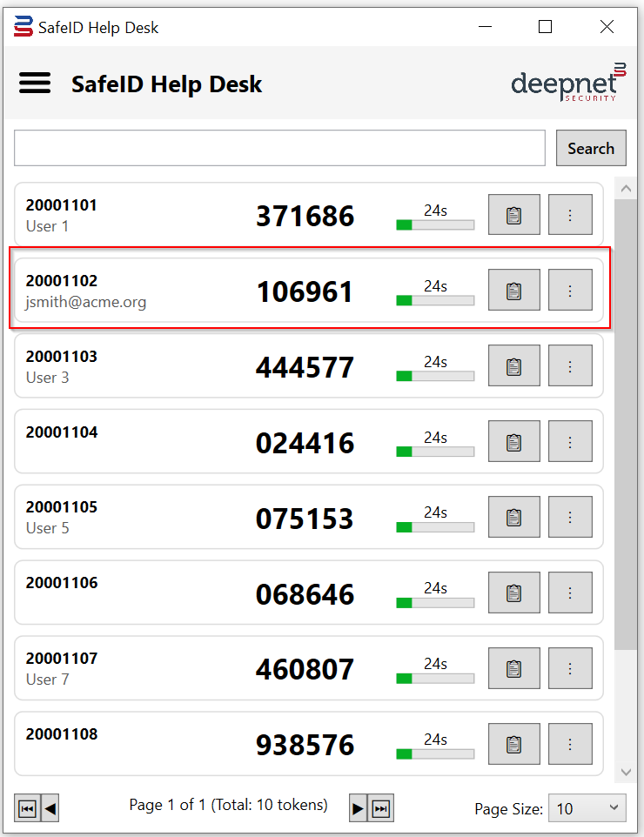The width and height of the screenshot is (644, 837).
Task: Click serial number 20001106
Action: pyautogui.click(x=62, y=582)
